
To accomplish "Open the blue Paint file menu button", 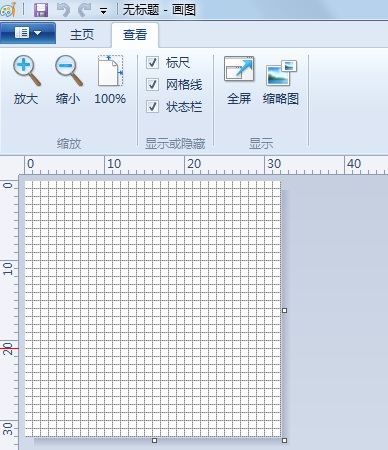I will coord(28,33).
